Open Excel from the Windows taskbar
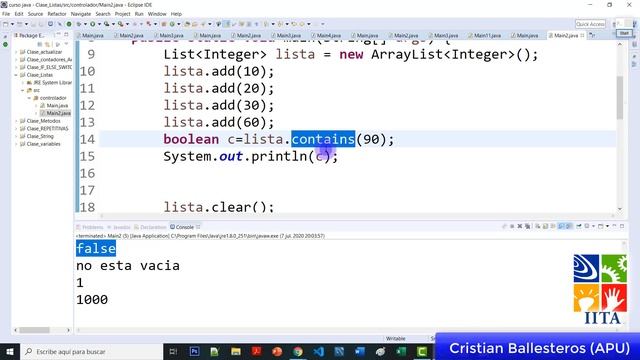640x360 pixels. coord(401,351)
